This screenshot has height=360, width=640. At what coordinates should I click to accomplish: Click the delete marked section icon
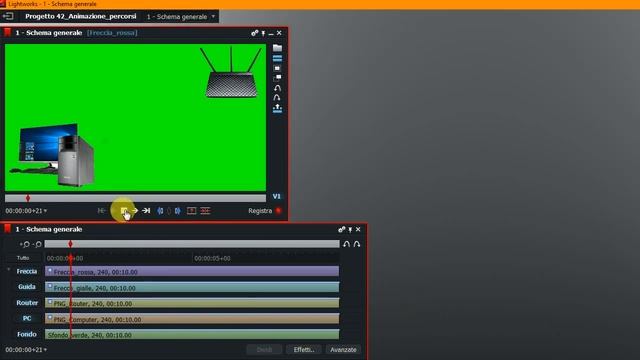tap(205, 211)
